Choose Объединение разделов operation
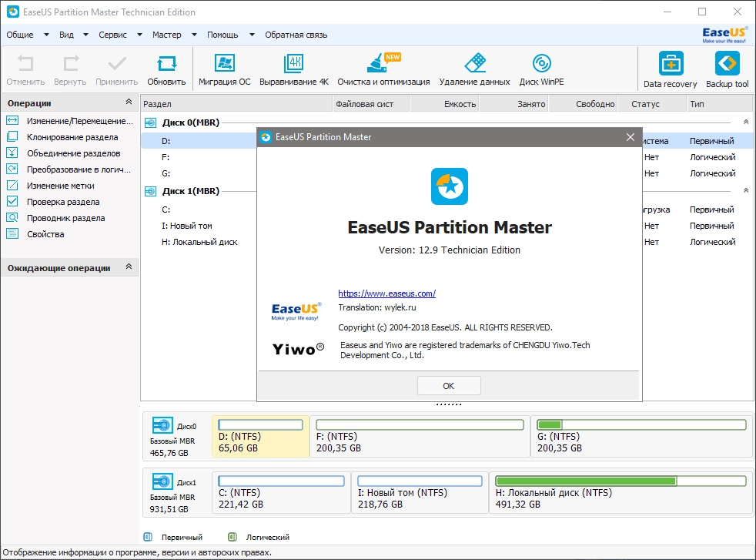Viewport: 756px width, 560px height. [63, 153]
